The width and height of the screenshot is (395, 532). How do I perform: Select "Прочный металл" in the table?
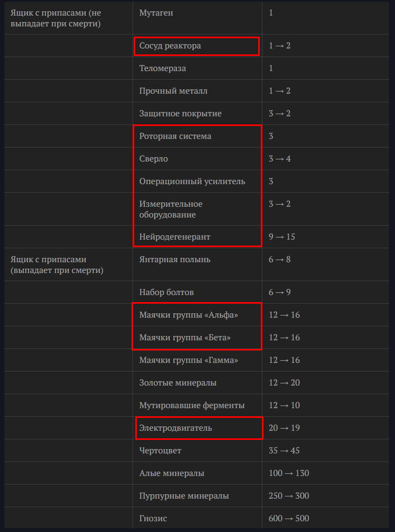click(x=173, y=91)
